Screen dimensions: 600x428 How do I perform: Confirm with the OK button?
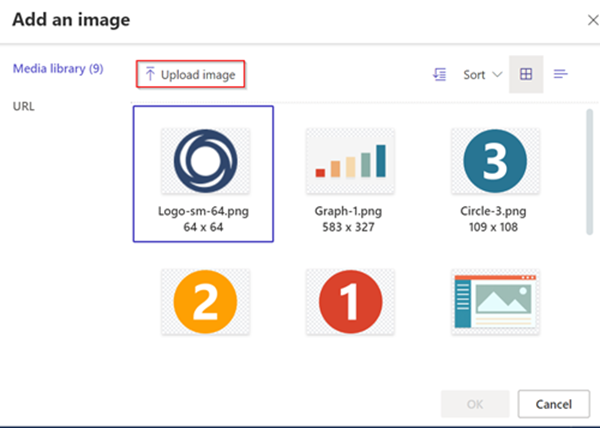click(475, 404)
